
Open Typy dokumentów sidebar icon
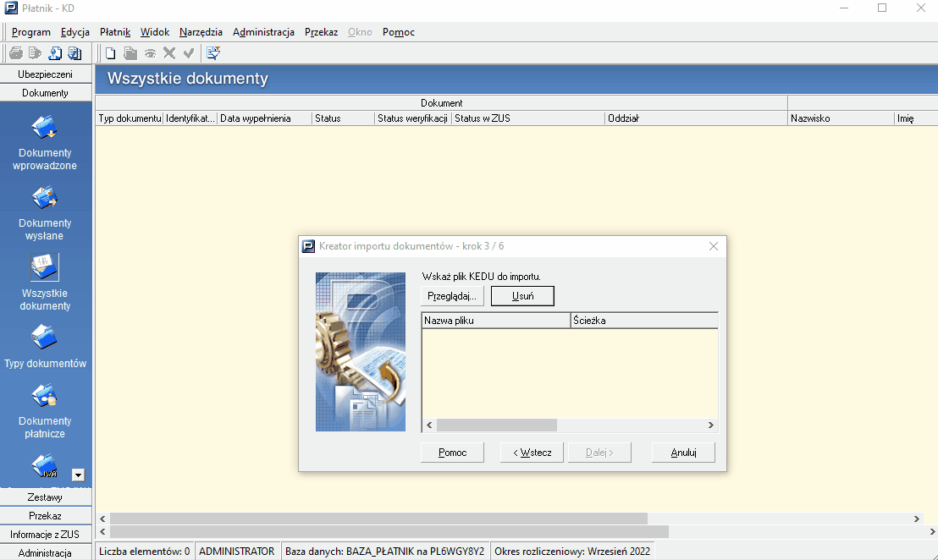(x=44, y=338)
